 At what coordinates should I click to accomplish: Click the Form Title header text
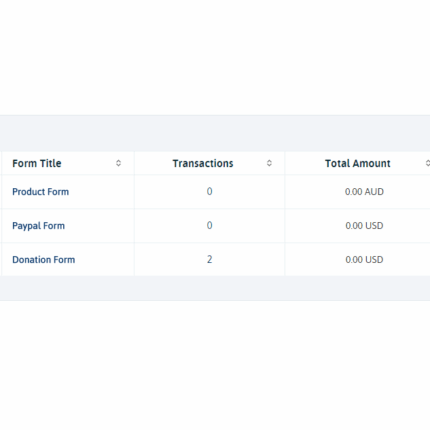(37, 163)
